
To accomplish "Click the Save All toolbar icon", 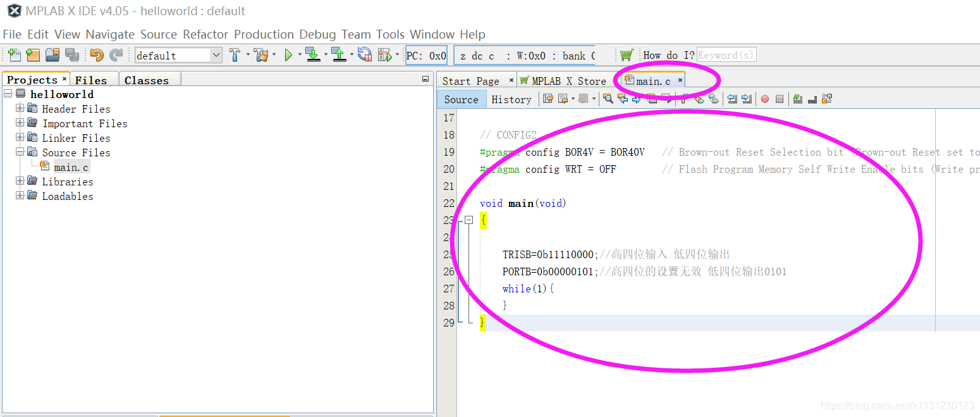I will (x=71, y=55).
